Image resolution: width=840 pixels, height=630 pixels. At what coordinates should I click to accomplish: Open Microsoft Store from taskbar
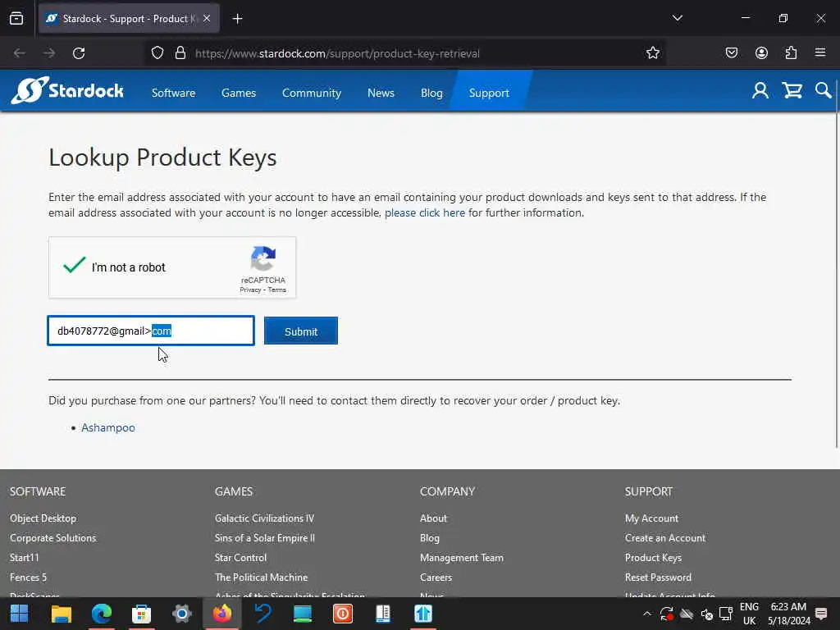[x=141, y=614]
